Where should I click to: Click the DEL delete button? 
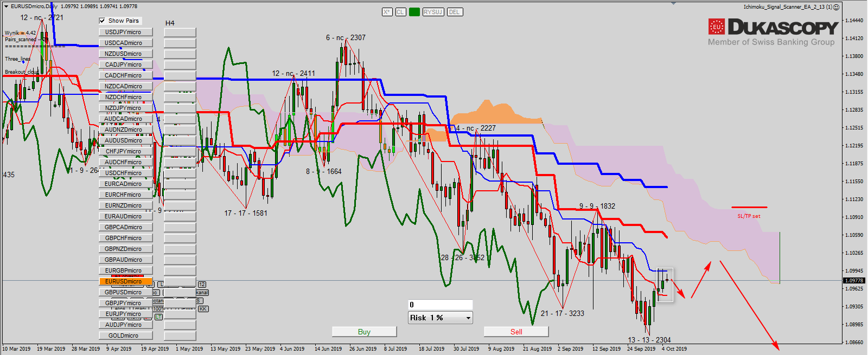(454, 12)
